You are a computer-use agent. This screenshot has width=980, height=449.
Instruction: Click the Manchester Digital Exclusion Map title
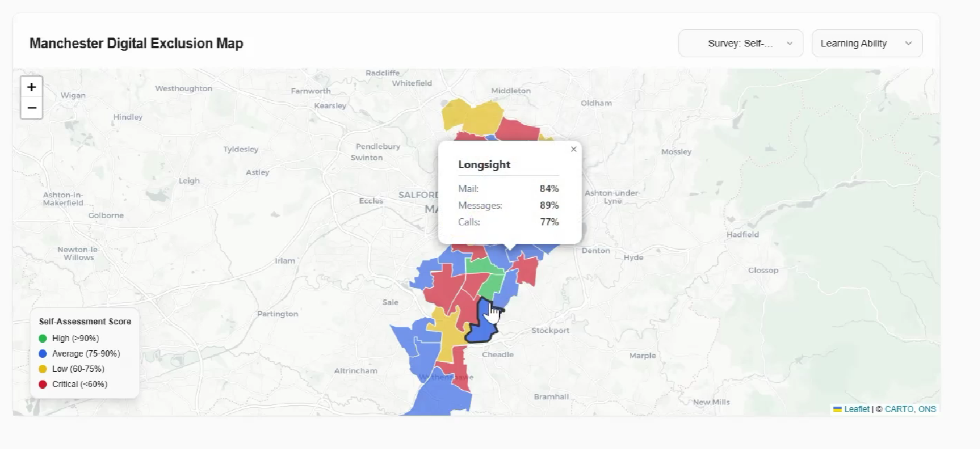137,44
